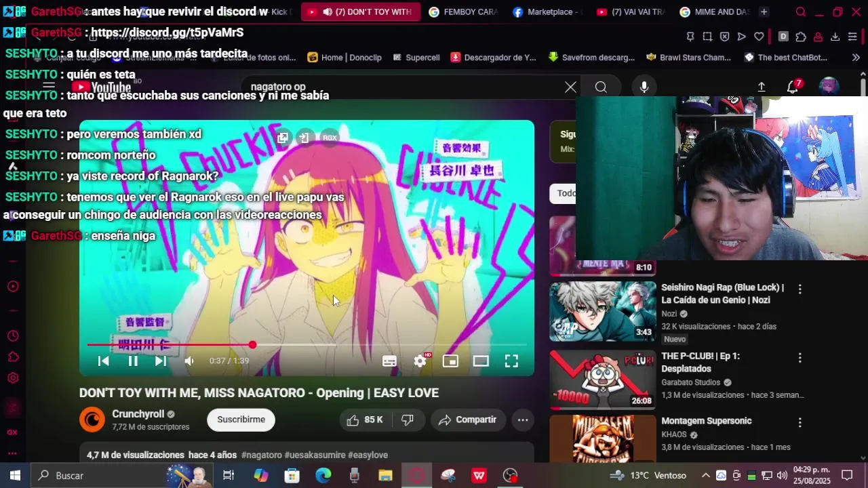Open the Seishiro Nagi Rap video thumbnail

click(603, 311)
